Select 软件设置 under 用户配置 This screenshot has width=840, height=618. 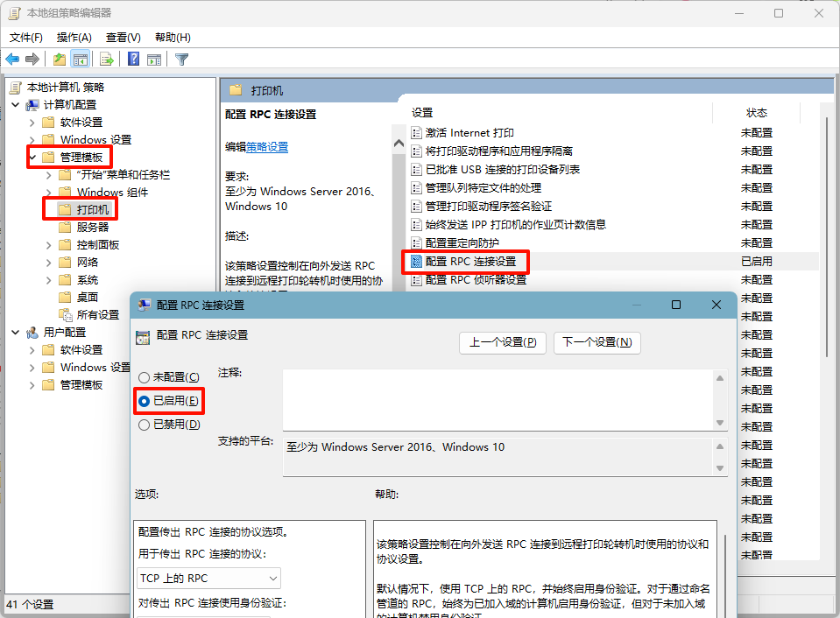[x=81, y=350]
